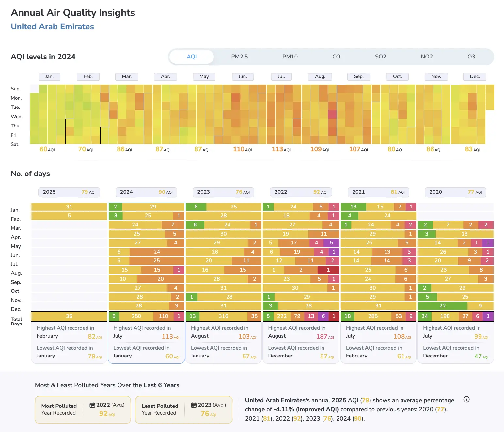This screenshot has width=504, height=432.
Task: Open the Least Polluted Year Recorded card
Action: click(184, 410)
